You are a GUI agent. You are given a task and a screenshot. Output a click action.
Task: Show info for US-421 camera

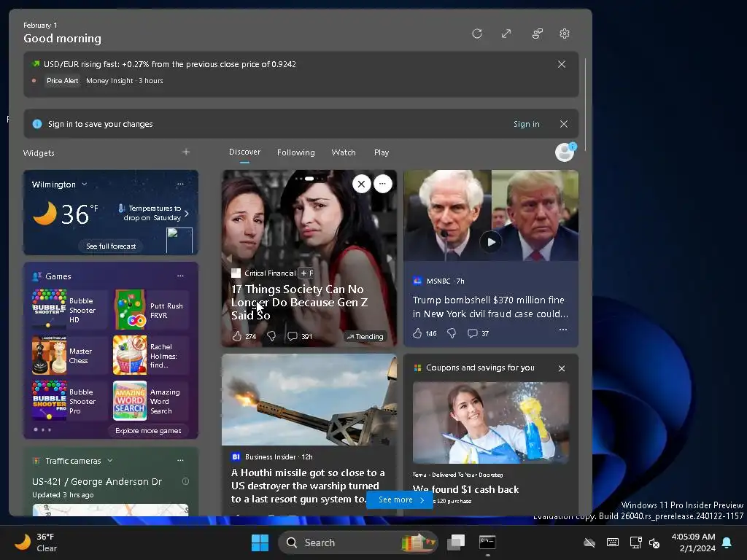coord(186,481)
